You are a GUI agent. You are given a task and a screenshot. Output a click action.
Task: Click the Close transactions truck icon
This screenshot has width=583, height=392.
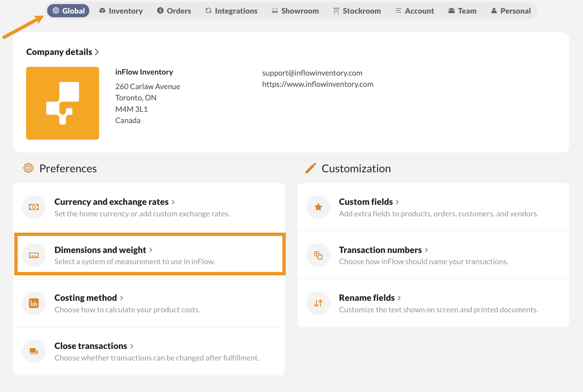34,351
